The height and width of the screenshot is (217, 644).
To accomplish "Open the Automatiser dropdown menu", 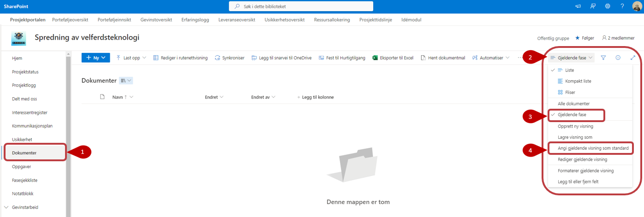I will (x=491, y=58).
